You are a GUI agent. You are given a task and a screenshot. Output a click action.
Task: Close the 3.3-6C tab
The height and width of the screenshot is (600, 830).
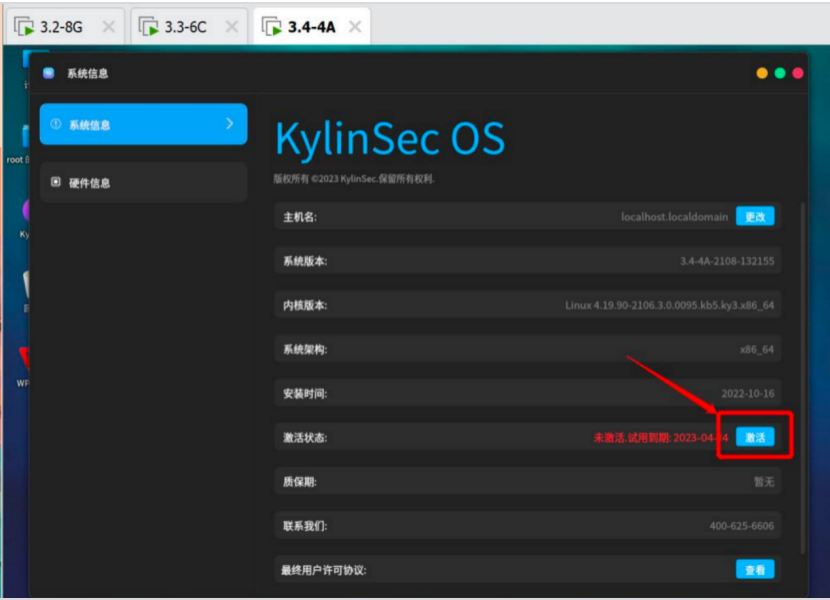click(232, 26)
